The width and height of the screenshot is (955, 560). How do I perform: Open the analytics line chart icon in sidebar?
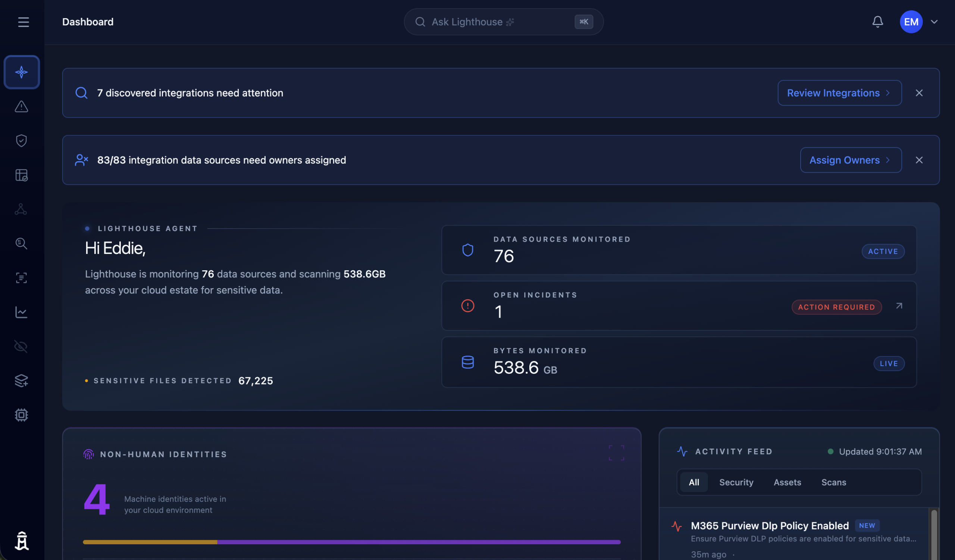tap(21, 312)
